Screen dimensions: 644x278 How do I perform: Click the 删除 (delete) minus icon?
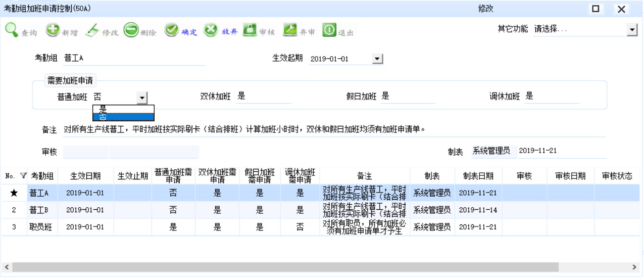(x=131, y=31)
